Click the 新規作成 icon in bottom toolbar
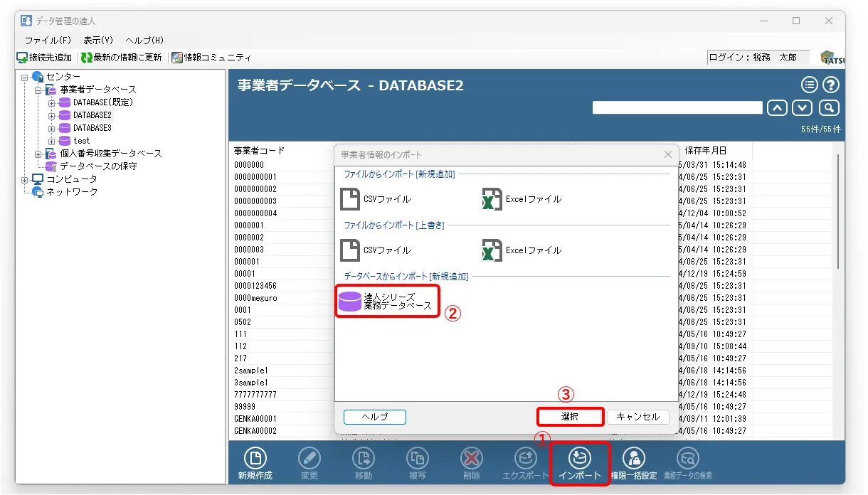Viewport: 868px width, 495px height. [255, 463]
